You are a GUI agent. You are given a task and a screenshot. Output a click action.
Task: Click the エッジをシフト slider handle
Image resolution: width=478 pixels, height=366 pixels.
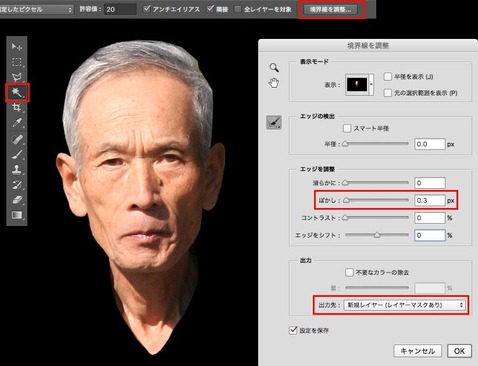[x=377, y=235]
